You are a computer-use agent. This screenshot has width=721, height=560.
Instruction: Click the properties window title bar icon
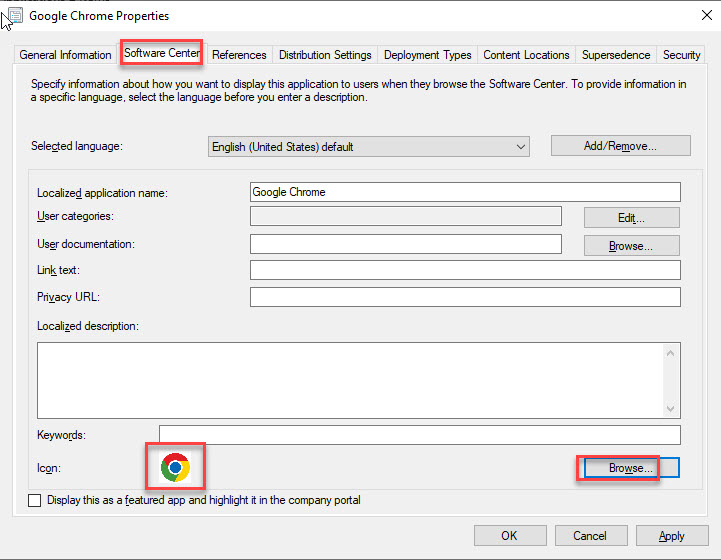(14, 16)
